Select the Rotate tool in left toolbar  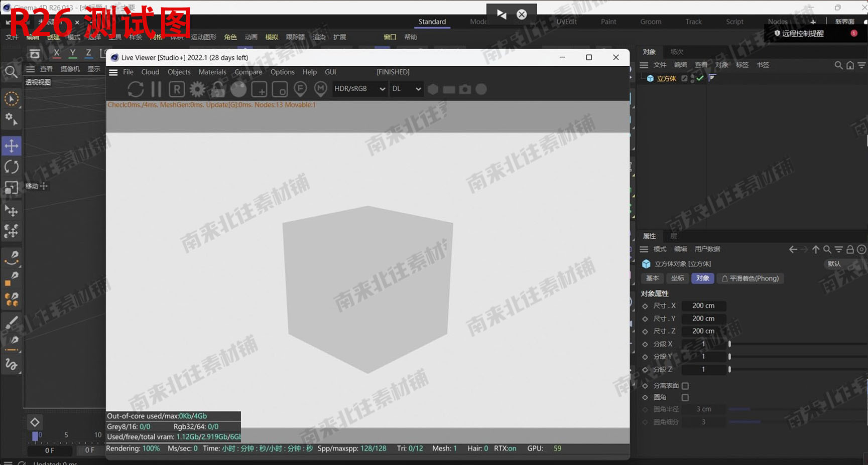(x=12, y=167)
